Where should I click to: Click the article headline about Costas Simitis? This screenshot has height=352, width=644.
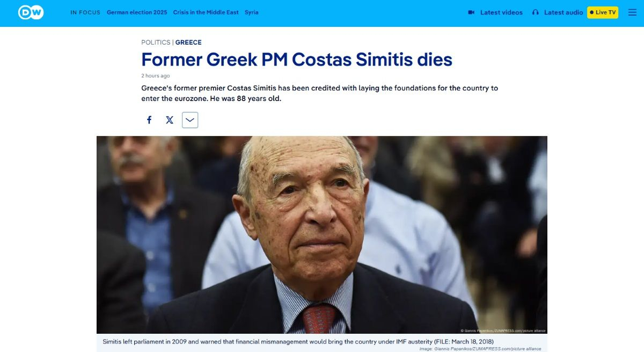coord(296,59)
